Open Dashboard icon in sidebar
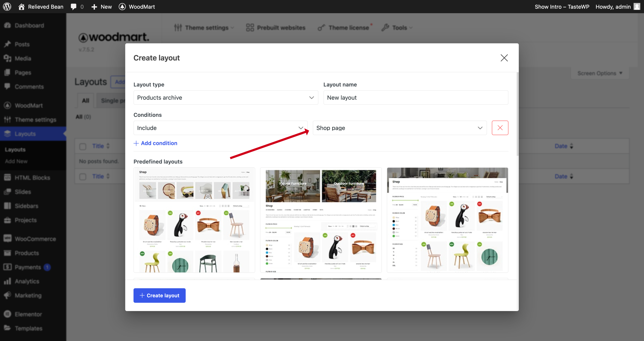 8,25
